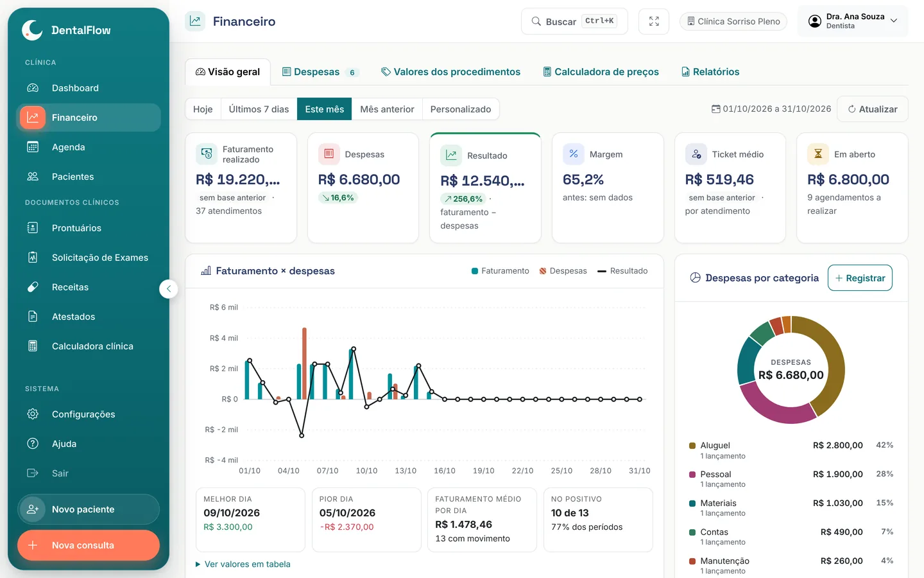Click the Agenda calendar icon
This screenshot has width=924, height=578.
click(x=33, y=147)
